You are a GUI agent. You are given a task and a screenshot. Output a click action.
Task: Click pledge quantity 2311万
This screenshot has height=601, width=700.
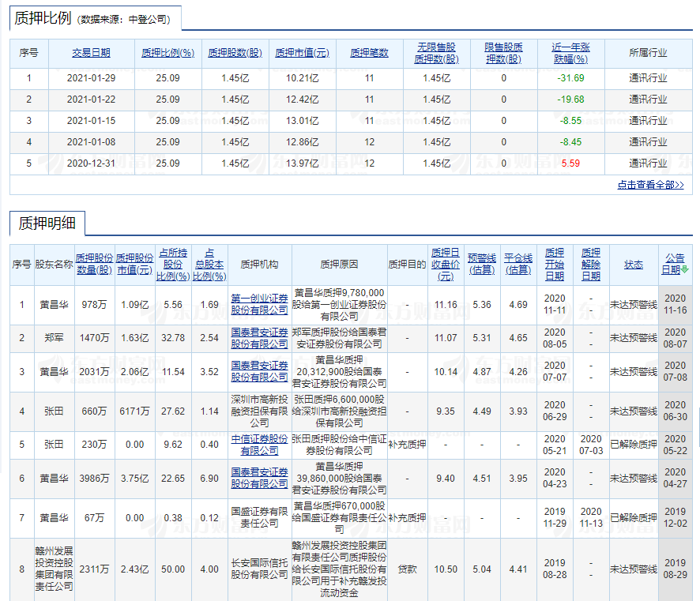94,569
